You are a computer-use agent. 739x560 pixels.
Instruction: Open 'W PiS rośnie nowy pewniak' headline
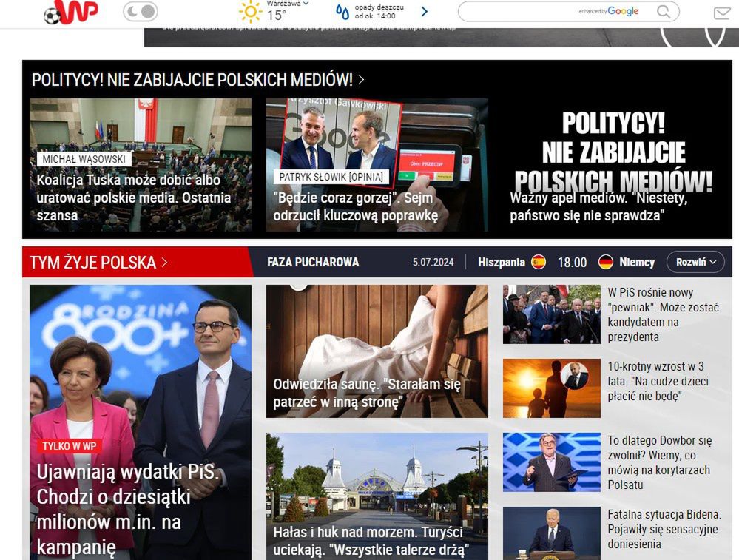click(663, 314)
